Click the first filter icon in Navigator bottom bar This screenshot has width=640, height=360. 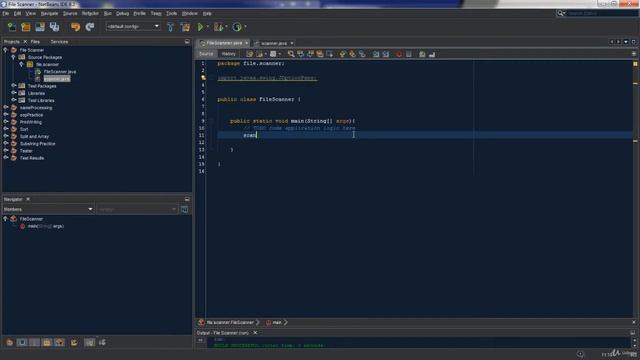click(x=9, y=342)
